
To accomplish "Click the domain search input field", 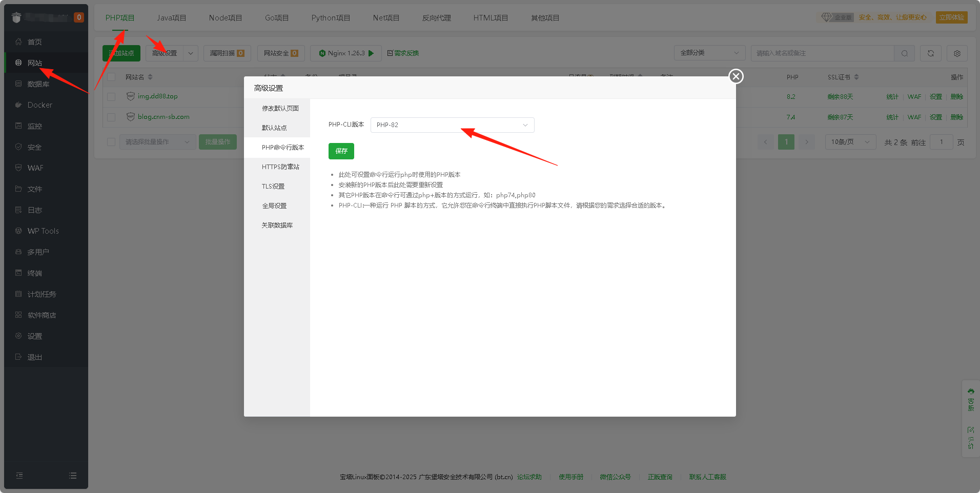I will click(822, 53).
